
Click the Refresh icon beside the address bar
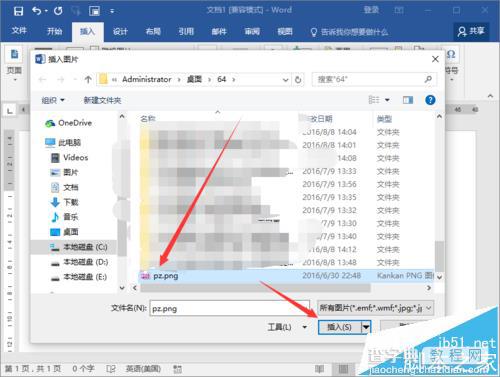[x=298, y=80]
